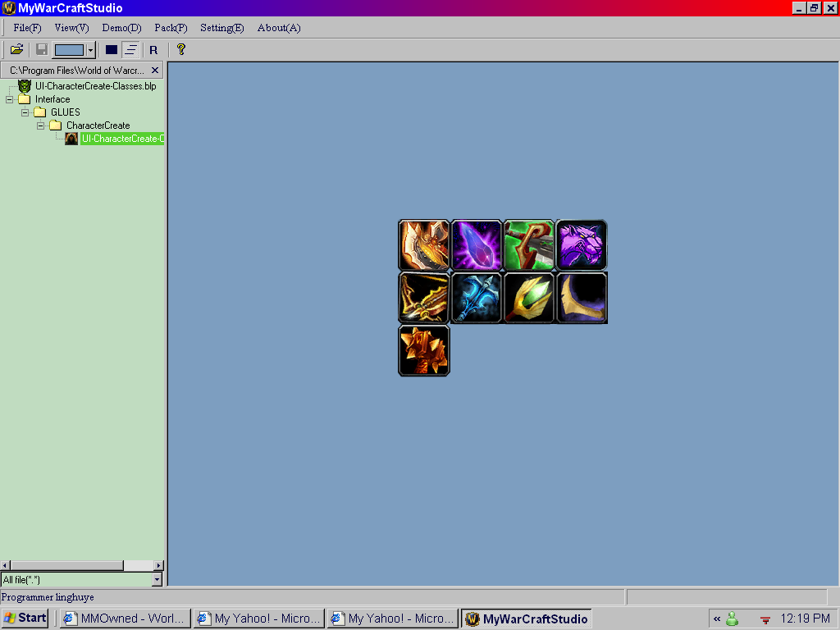
Task: Click the dark blue square toolbar button
Action: pyautogui.click(x=112, y=50)
